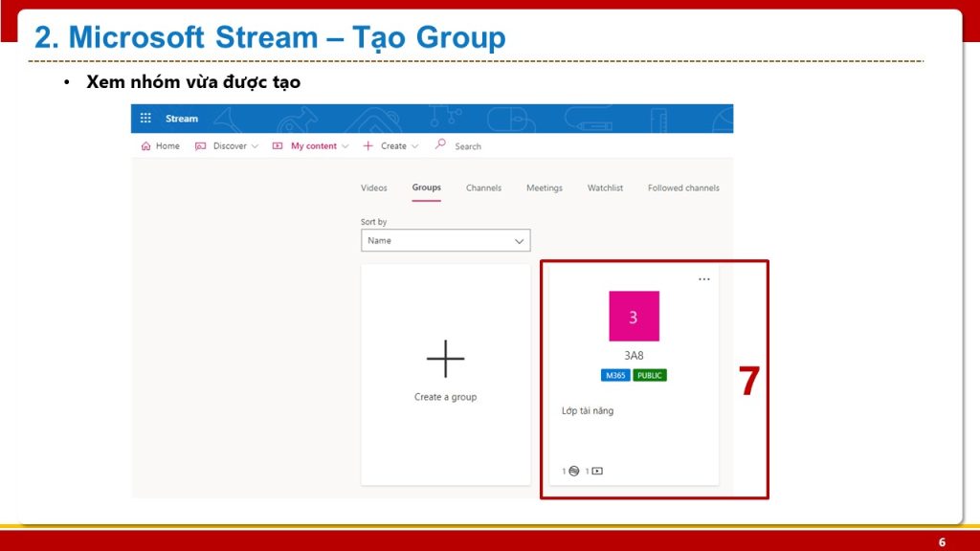Focus the Search field
This screenshot has height=551, width=980.
click(468, 146)
